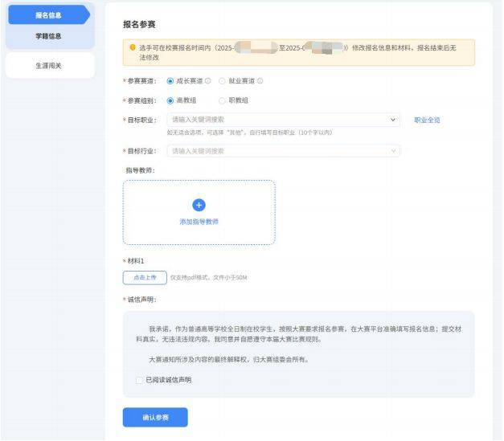Click the 确认参赛 submit button
Image resolution: width=504 pixels, height=441 pixels.
154,417
